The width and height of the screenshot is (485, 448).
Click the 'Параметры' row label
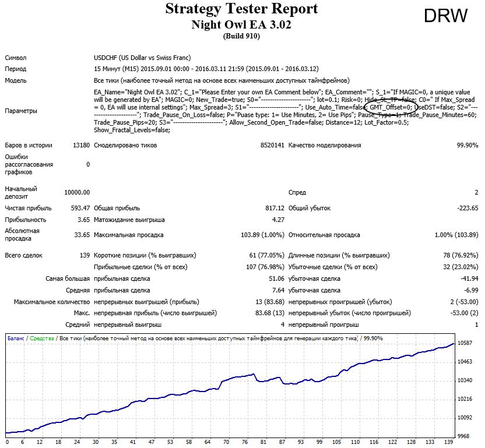coord(21,111)
